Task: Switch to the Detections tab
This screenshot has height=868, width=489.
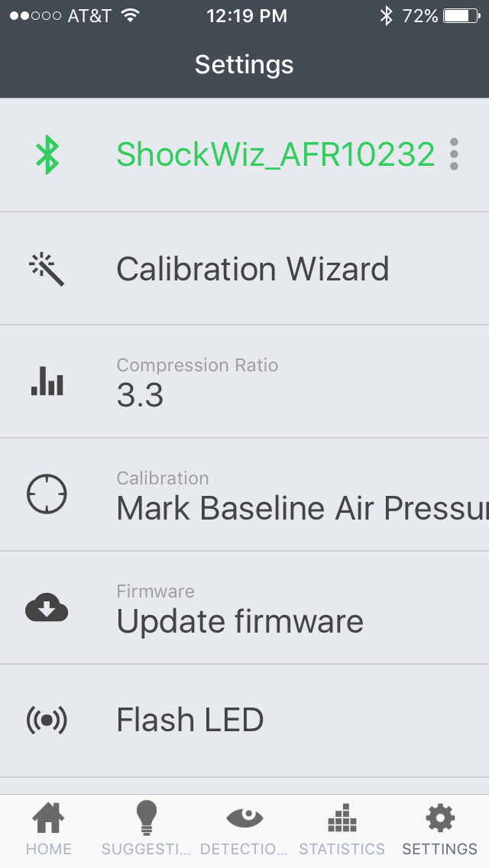Action: (244, 830)
